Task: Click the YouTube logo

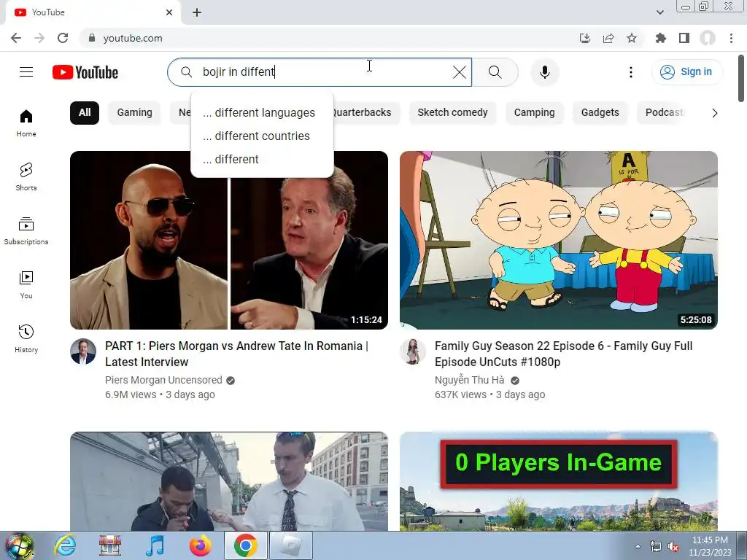Action: click(85, 72)
